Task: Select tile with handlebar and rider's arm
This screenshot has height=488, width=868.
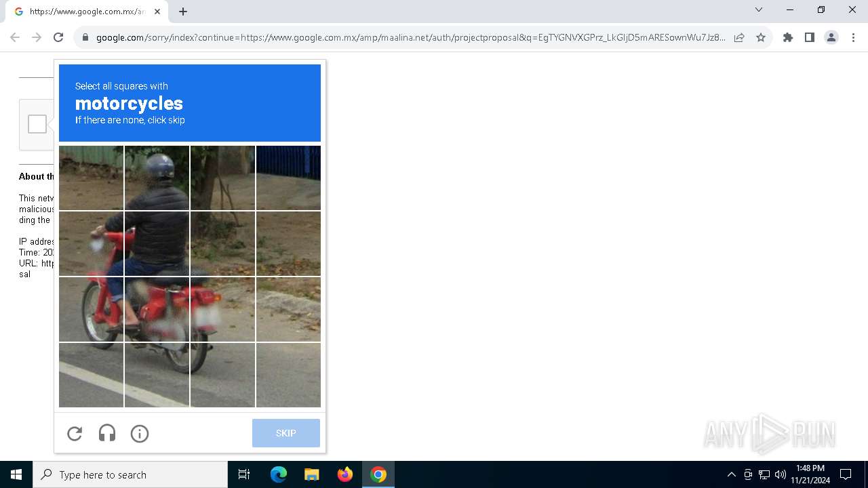Action: (92, 243)
